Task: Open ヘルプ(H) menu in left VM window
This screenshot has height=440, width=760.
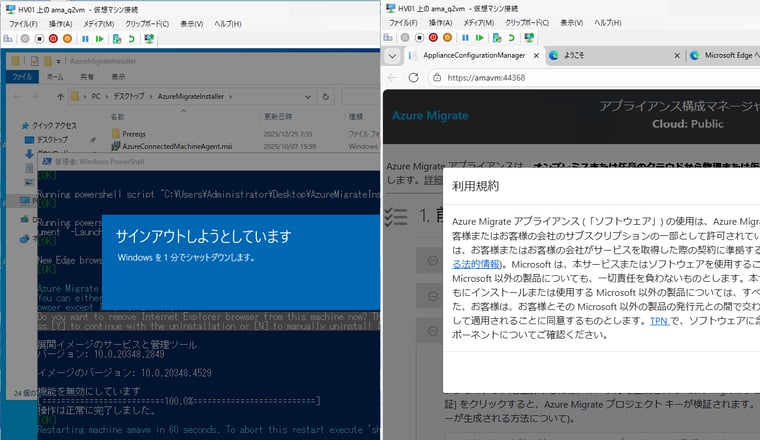Action: tap(227, 24)
